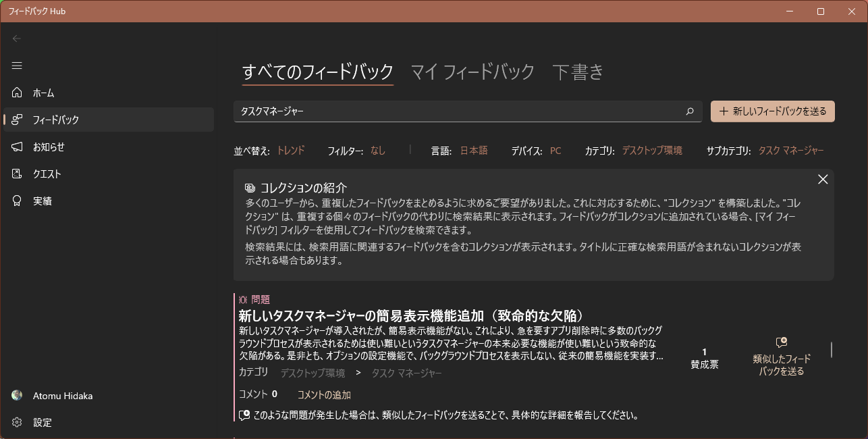This screenshot has width=868, height=439.
Task: Click the クエスト clipboard icon
Action: (18, 174)
